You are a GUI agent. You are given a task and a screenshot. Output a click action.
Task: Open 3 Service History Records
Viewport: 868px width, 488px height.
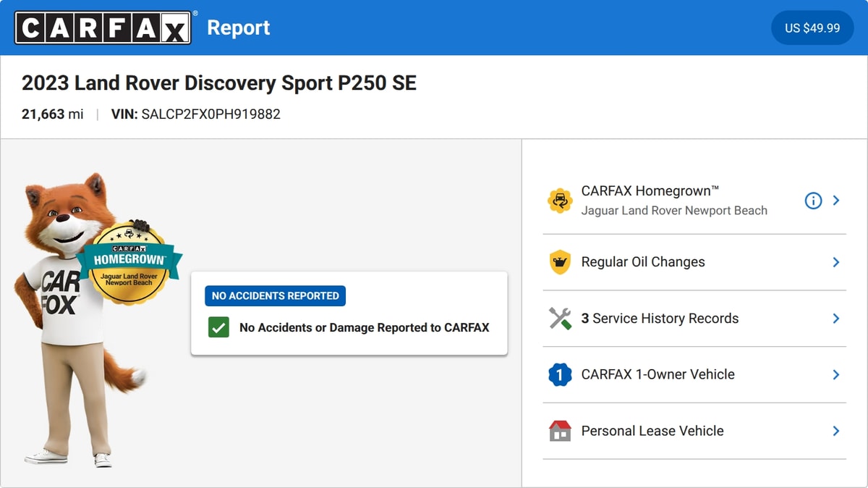click(694, 319)
